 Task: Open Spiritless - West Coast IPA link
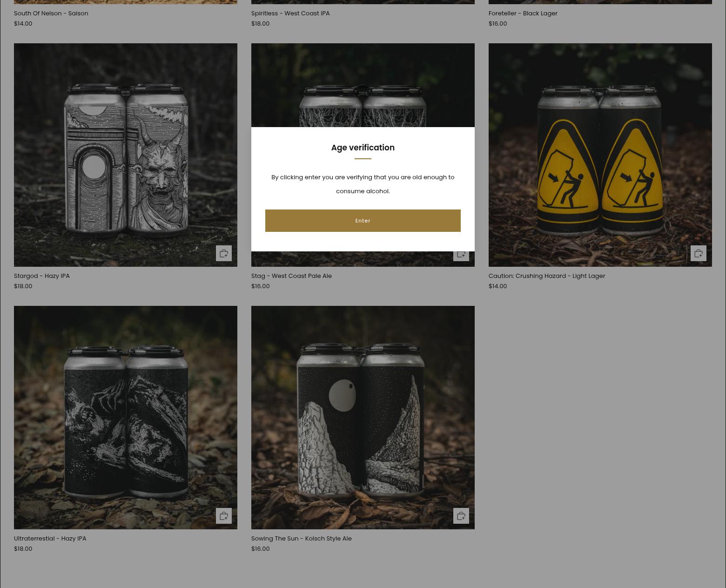pos(290,14)
